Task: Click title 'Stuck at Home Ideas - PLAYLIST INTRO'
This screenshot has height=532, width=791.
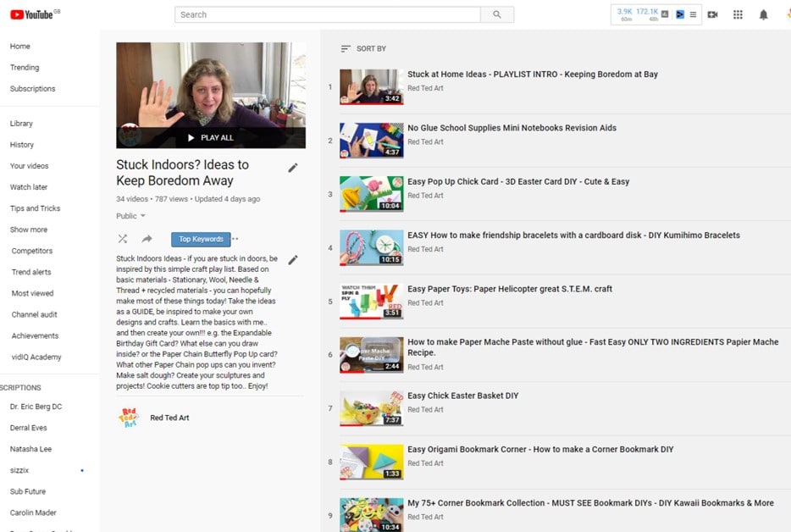Action: 532,75
